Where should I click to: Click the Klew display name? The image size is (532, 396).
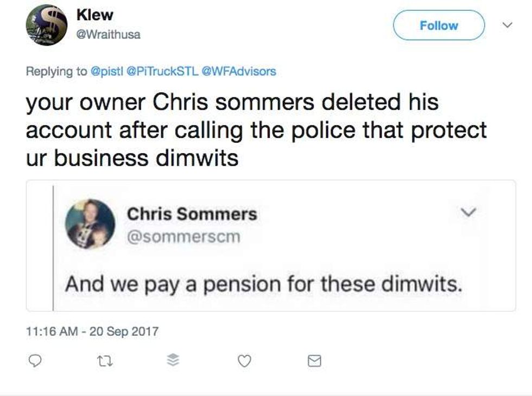(x=94, y=15)
